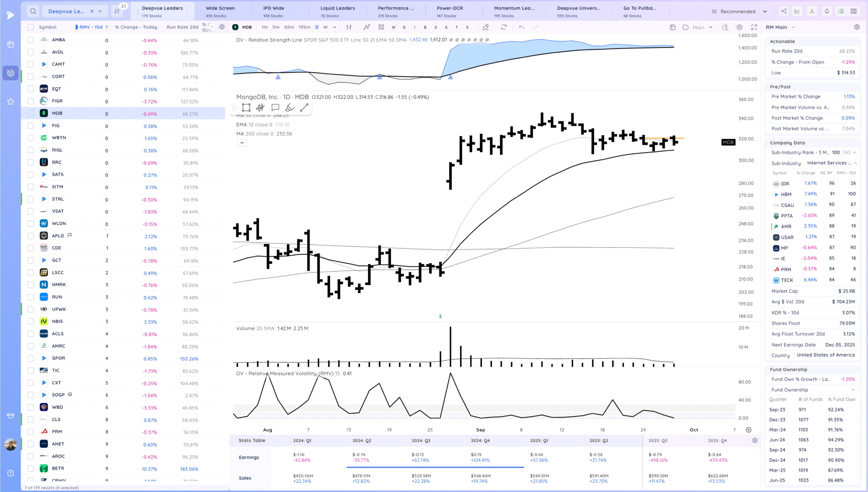Select the trend line drawing tool
This screenshot has height=492, width=868.
(304, 108)
